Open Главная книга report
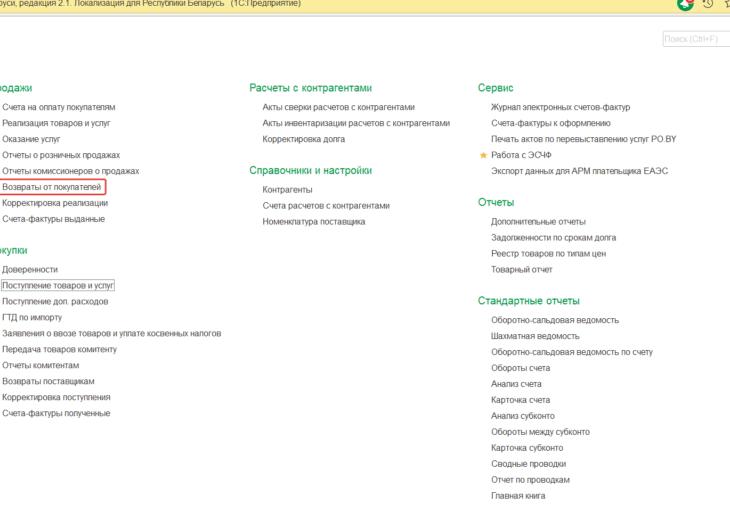The image size is (730, 530). (518, 496)
